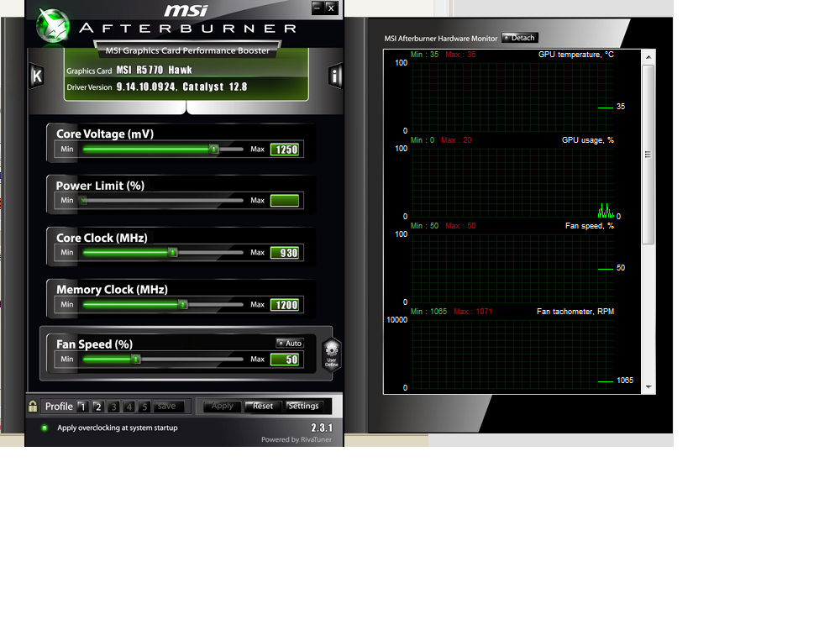Select profile slot 5

144,407
